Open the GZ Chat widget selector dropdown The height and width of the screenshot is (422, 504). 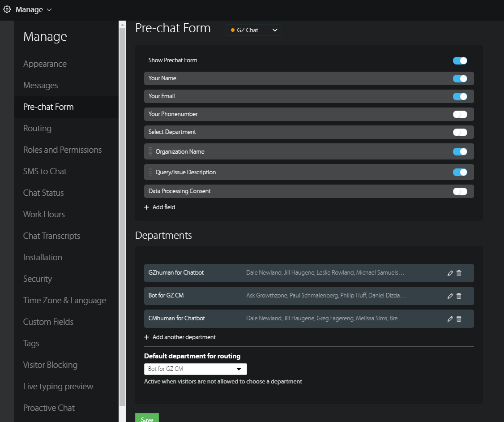(x=253, y=30)
